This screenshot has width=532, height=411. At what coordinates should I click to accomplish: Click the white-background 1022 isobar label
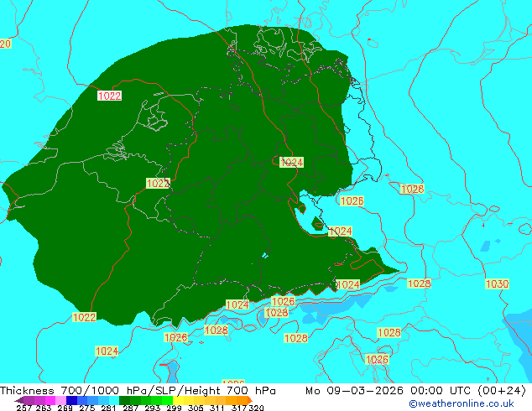pos(109,96)
